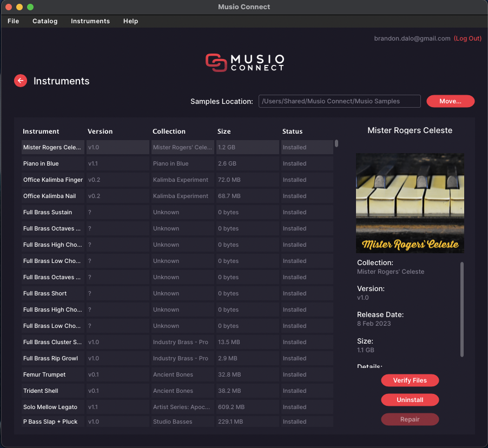488x448 pixels.
Task: Click the Piano in Blue collection cell
Action: click(183, 163)
